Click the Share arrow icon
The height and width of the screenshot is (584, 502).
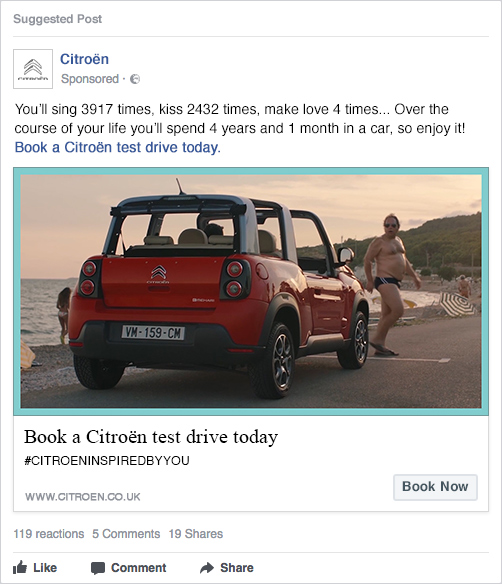pos(207,568)
